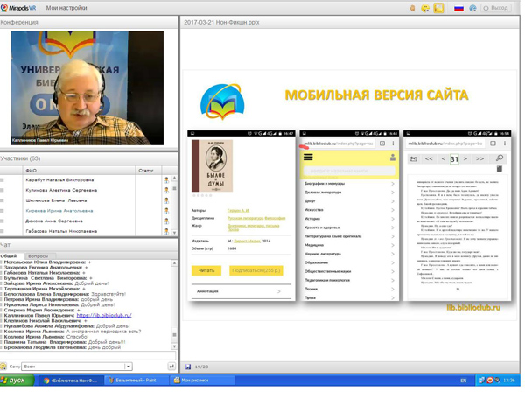
Task: Click the raise hand icon
Action: coord(412,8)
